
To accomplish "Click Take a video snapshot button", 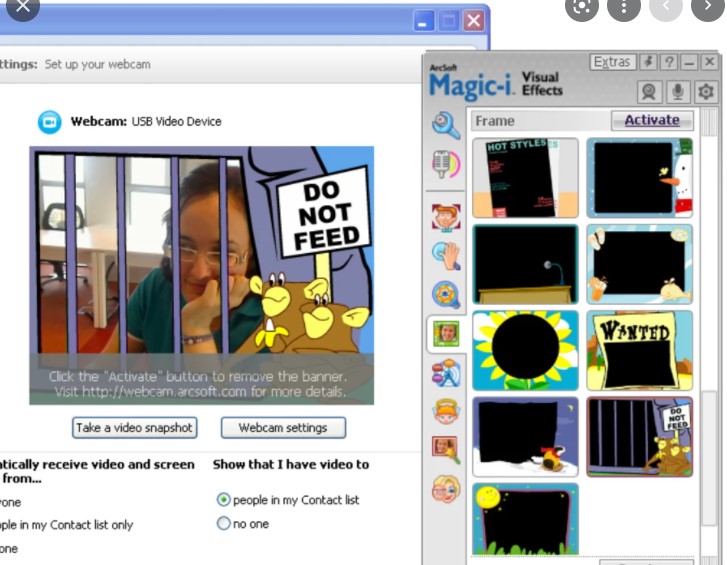I will (x=134, y=427).
